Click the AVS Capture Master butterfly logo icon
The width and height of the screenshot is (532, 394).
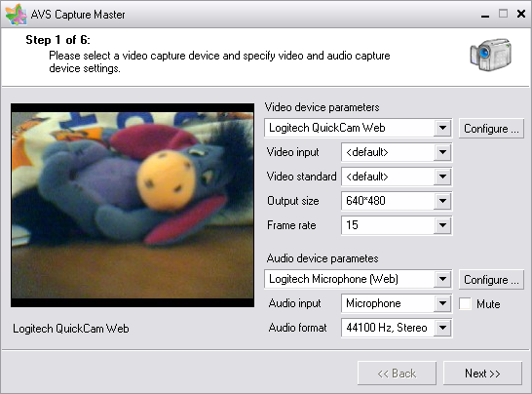(x=16, y=15)
